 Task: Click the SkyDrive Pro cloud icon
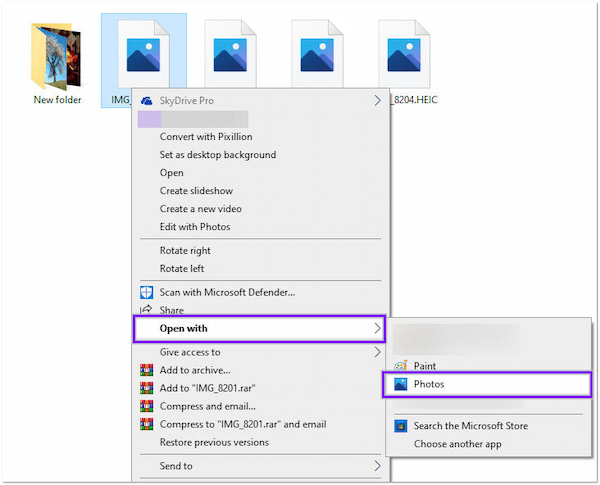pos(147,101)
